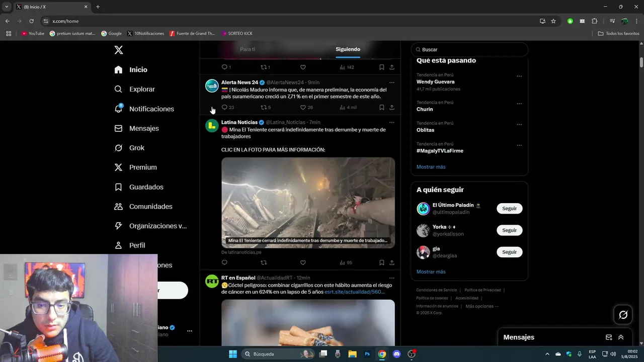Open Más opciones in footer

point(482,306)
